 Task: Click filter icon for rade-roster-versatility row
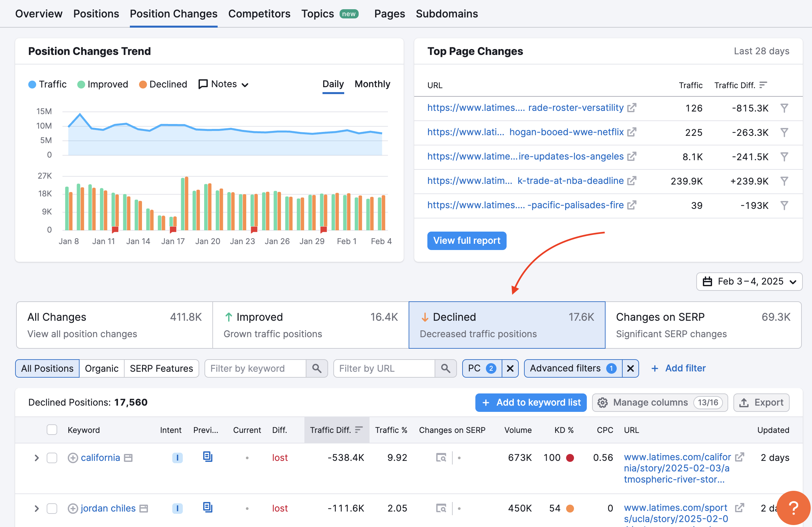click(x=784, y=108)
